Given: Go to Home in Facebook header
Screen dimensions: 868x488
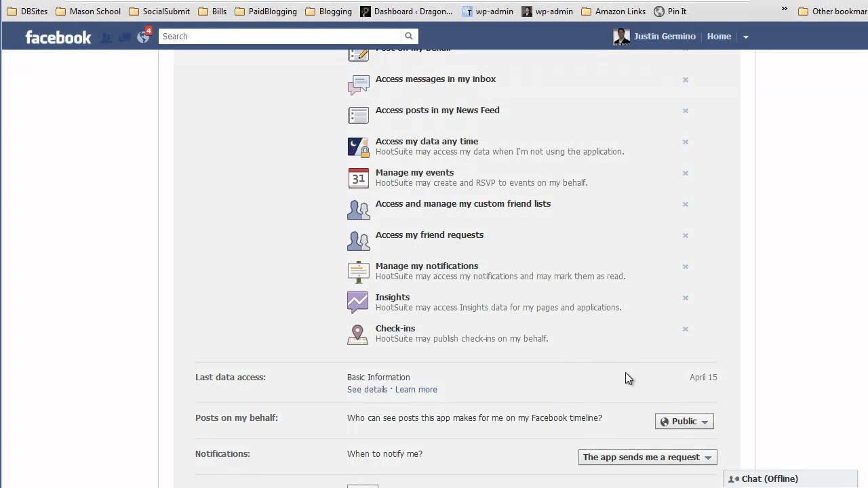Looking at the screenshot, I should tap(719, 37).
